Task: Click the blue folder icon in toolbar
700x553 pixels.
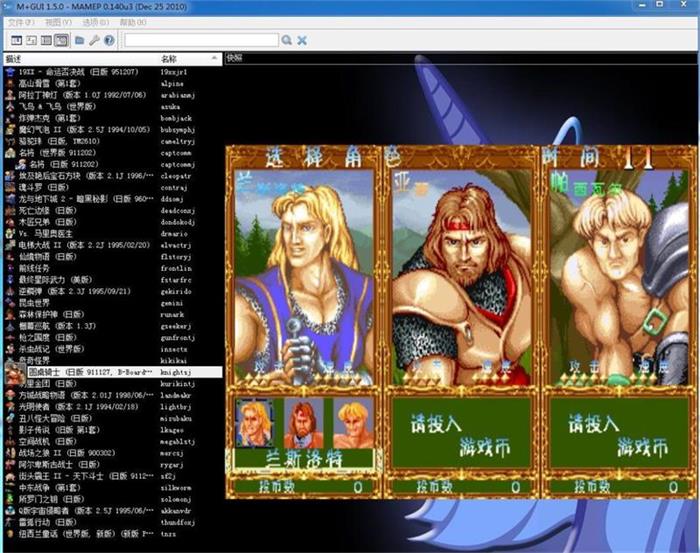Action: pos(79,40)
